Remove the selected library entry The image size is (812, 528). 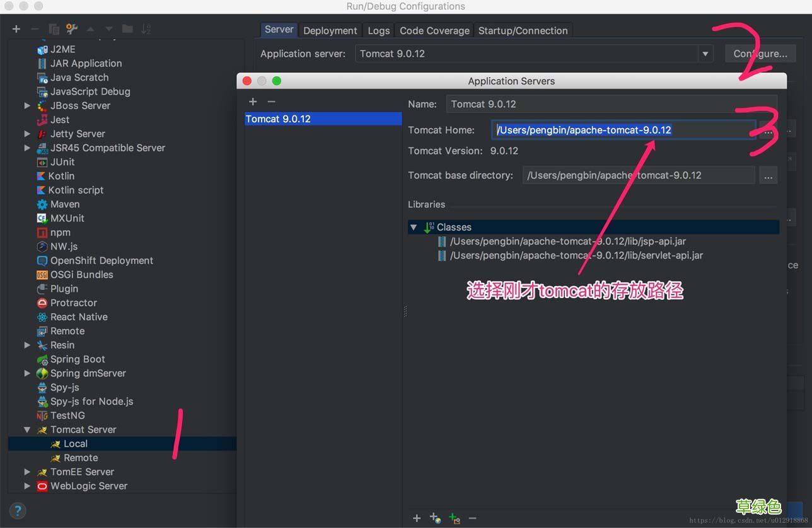tap(472, 518)
